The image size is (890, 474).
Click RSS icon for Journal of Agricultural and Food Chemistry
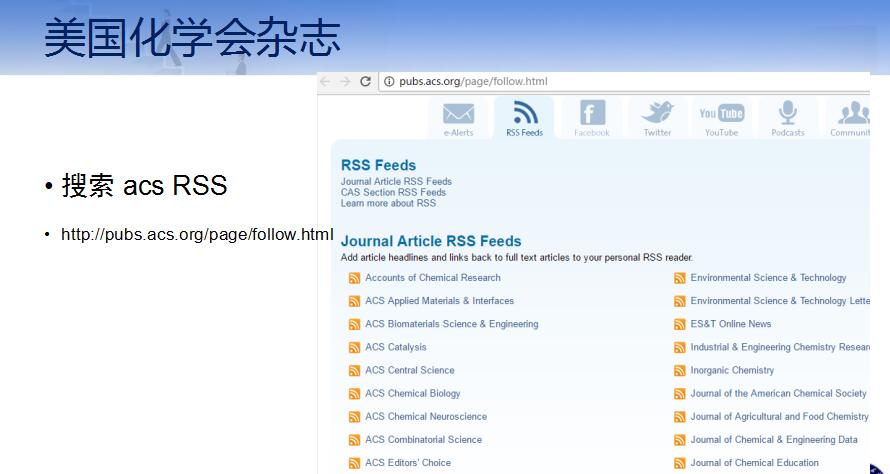[x=679, y=417]
